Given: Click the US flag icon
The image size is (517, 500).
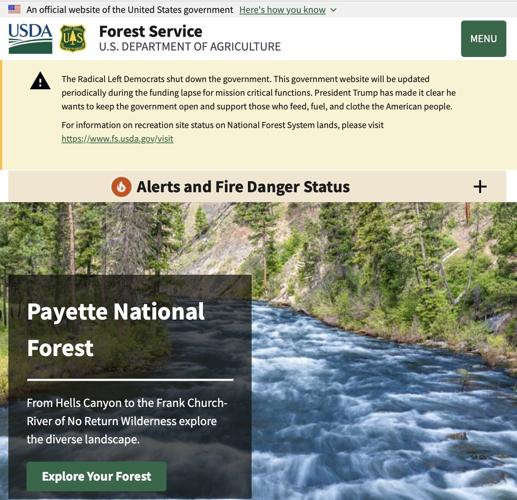Looking at the screenshot, I should (x=14, y=9).
